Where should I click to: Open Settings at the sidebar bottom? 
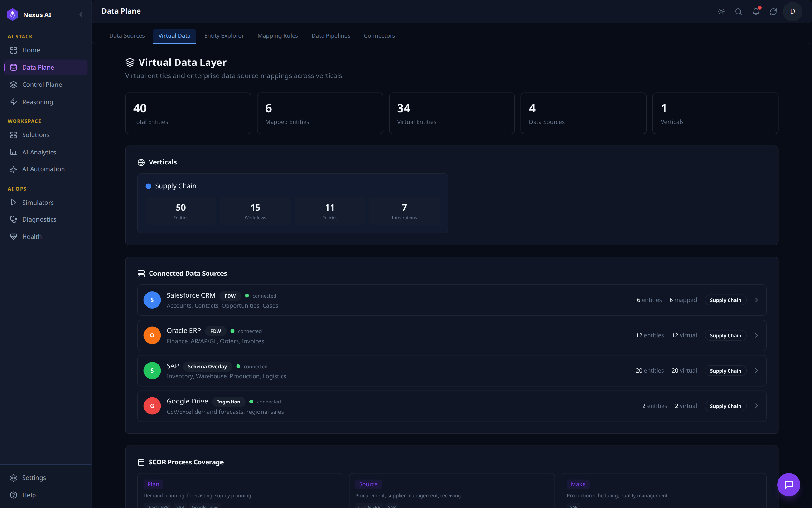(46, 477)
